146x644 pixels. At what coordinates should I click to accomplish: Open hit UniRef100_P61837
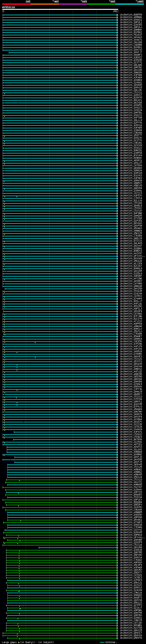coord(131,35)
